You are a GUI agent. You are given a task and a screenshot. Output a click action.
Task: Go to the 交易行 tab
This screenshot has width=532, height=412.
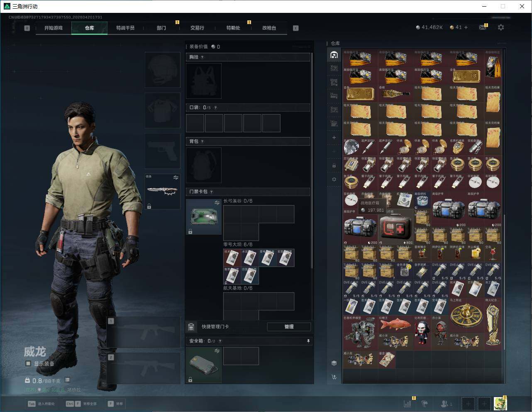click(x=197, y=28)
